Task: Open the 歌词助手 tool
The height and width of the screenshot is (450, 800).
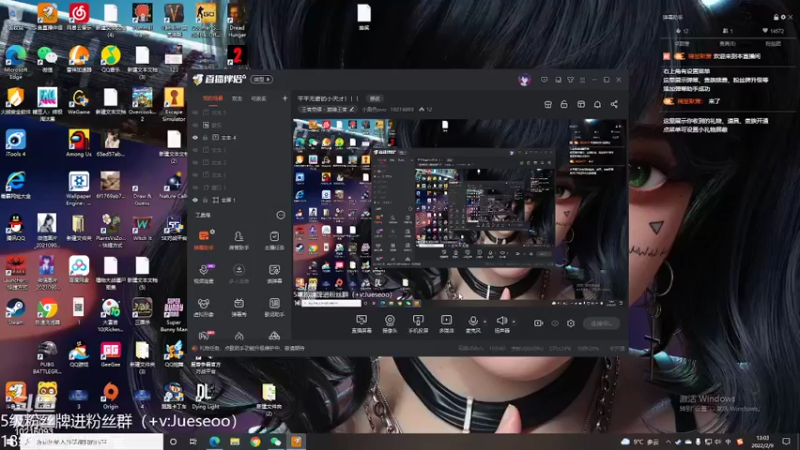Action: [x=274, y=307]
